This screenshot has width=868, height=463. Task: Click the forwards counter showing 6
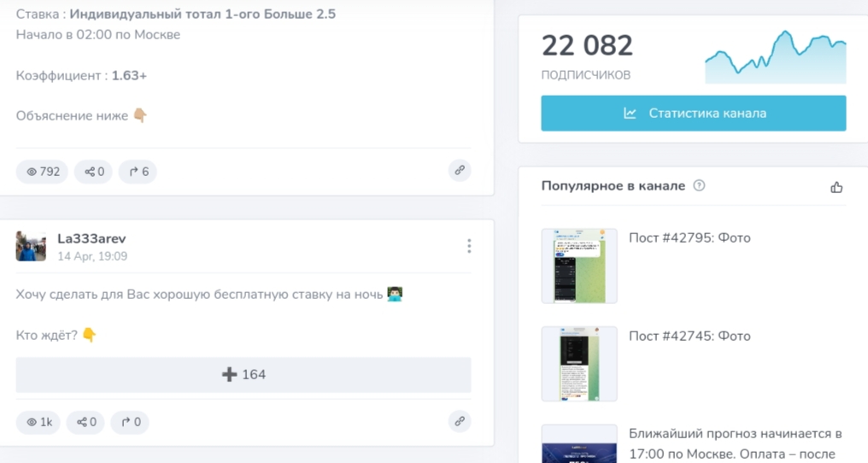coord(138,172)
